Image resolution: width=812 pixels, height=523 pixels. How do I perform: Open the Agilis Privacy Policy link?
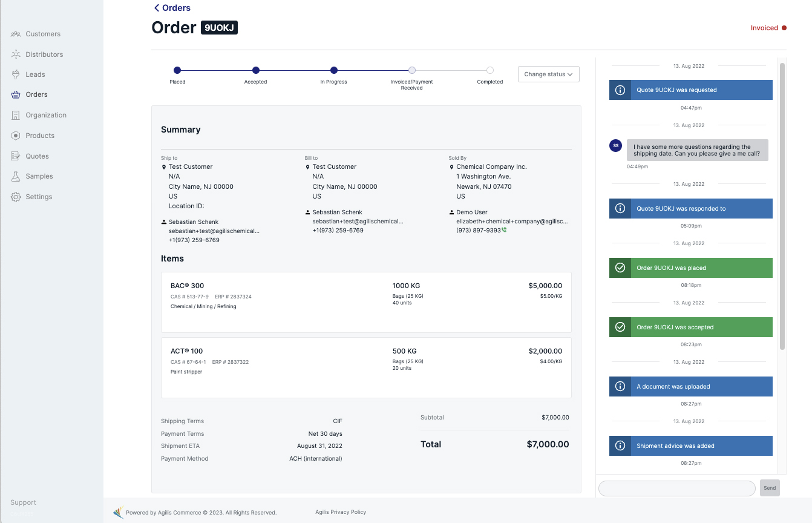pyautogui.click(x=341, y=512)
